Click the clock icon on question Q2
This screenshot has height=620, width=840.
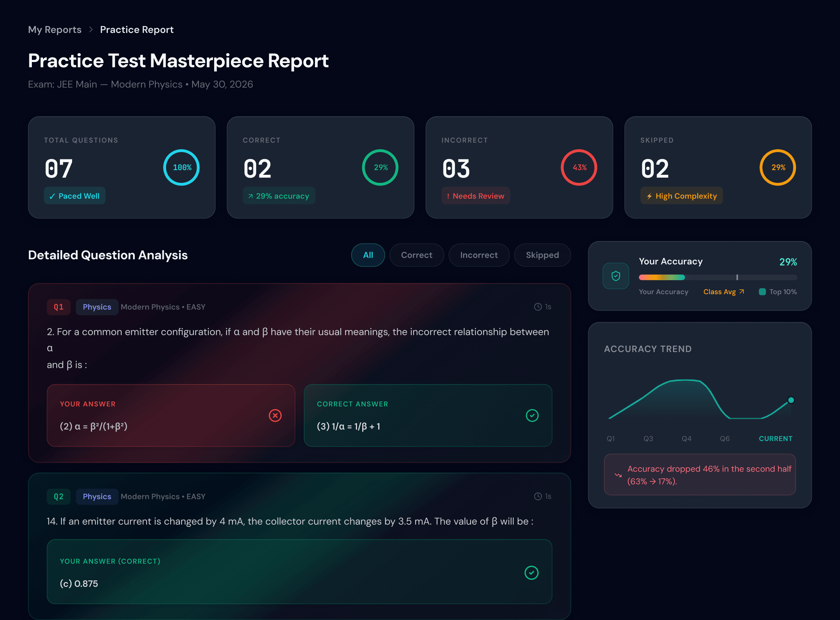point(538,497)
